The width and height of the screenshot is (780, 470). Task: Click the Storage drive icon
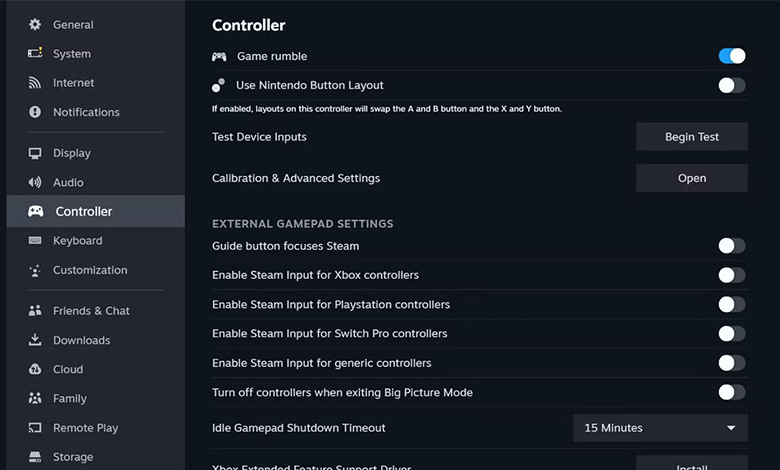pos(35,457)
